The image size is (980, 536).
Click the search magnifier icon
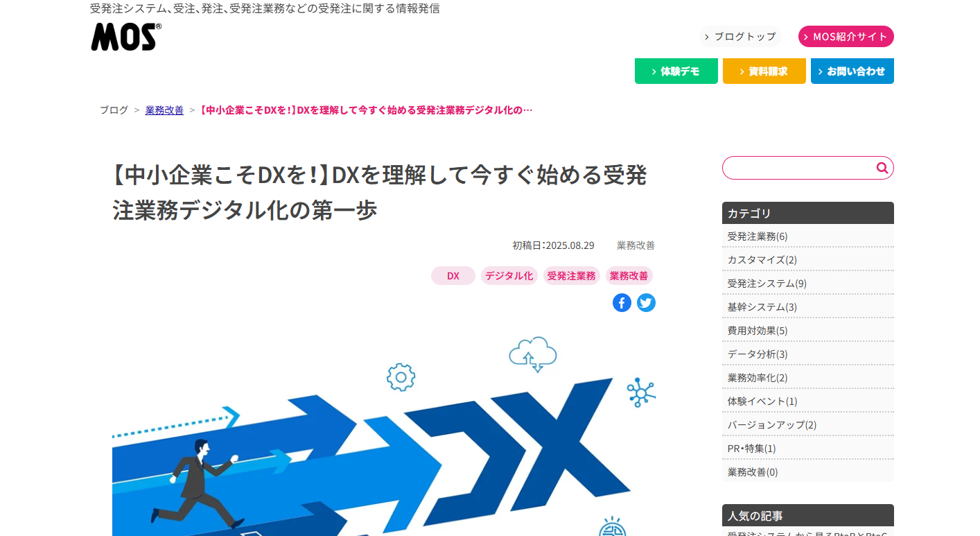click(x=882, y=168)
